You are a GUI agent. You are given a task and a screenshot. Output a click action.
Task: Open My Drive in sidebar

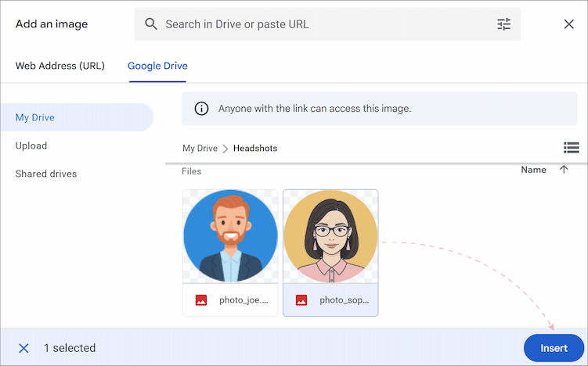click(35, 117)
